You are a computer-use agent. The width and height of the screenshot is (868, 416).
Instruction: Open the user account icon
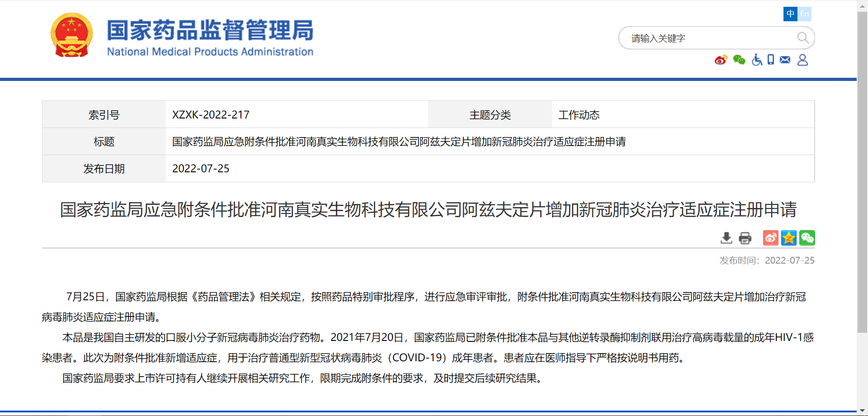click(802, 60)
